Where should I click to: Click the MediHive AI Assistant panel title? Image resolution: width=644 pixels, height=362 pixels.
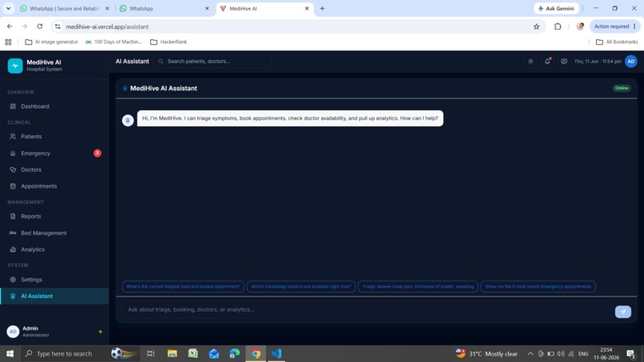click(x=164, y=89)
